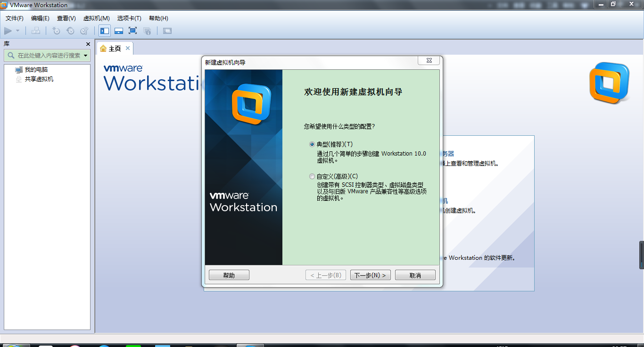Open the power options arrow beside play
Screen dimensions: 644x347
tap(17, 31)
